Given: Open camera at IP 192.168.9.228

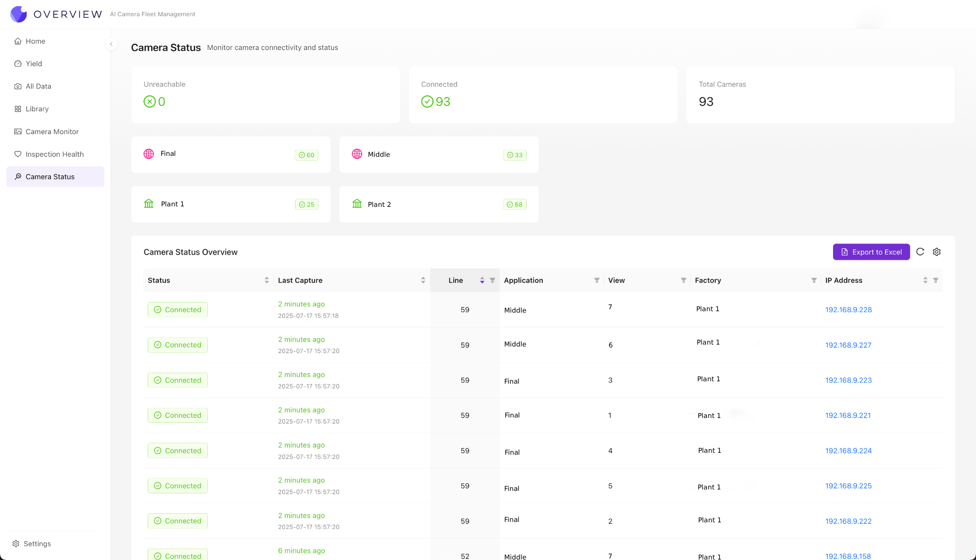Looking at the screenshot, I should (x=848, y=309).
